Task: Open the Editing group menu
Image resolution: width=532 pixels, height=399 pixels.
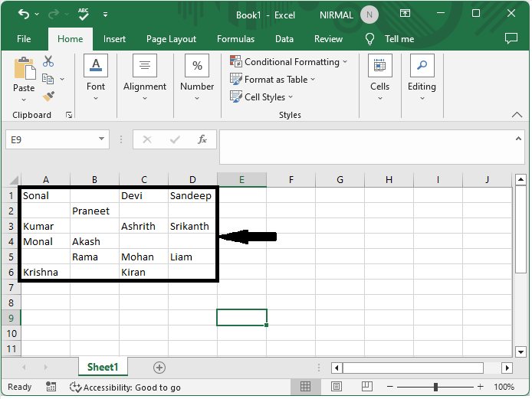Action: [422, 77]
